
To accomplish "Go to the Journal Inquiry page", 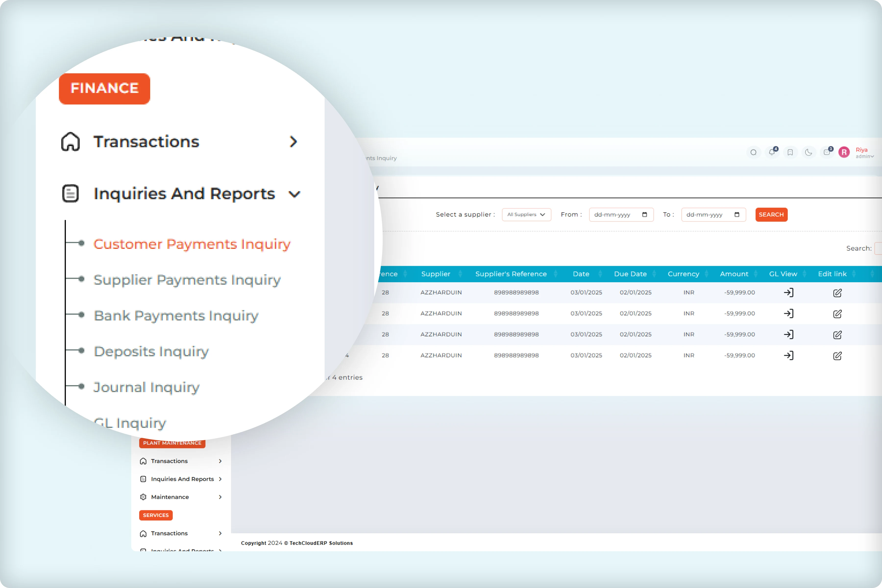I will pyautogui.click(x=146, y=387).
